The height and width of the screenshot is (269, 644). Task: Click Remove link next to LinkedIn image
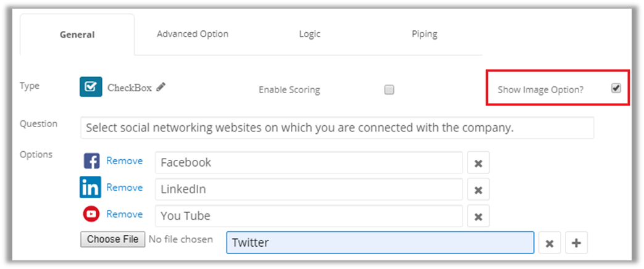click(x=124, y=188)
